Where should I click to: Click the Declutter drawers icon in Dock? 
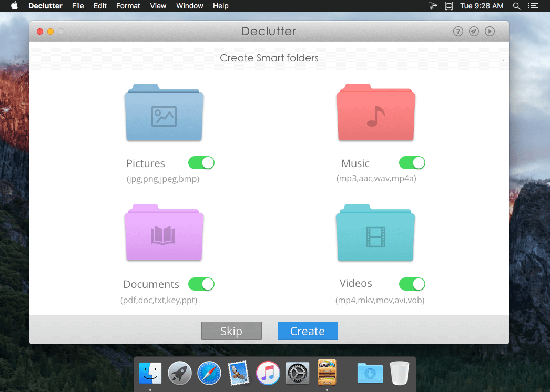point(327,373)
